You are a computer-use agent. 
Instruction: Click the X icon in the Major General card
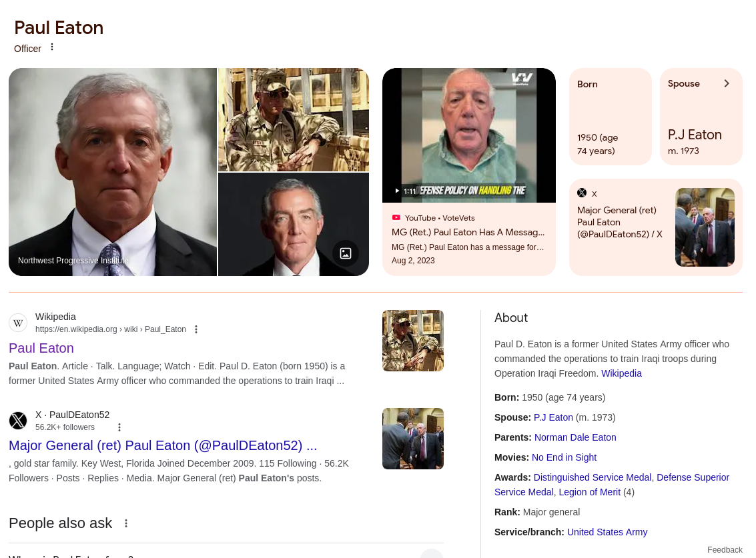click(x=582, y=193)
